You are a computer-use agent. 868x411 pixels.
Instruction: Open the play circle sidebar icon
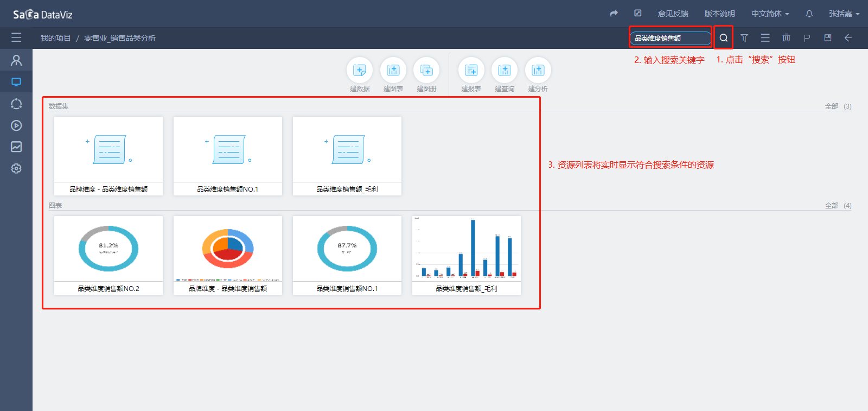click(x=16, y=125)
